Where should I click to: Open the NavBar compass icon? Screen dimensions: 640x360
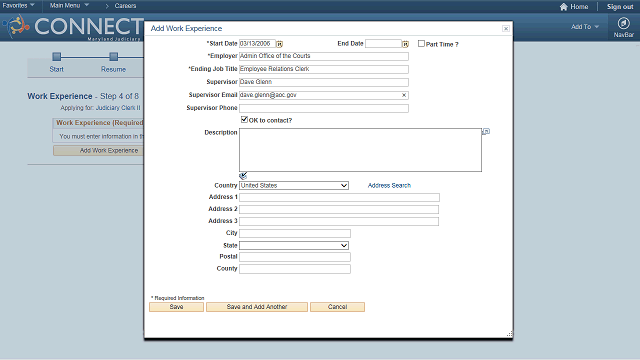pos(623,23)
